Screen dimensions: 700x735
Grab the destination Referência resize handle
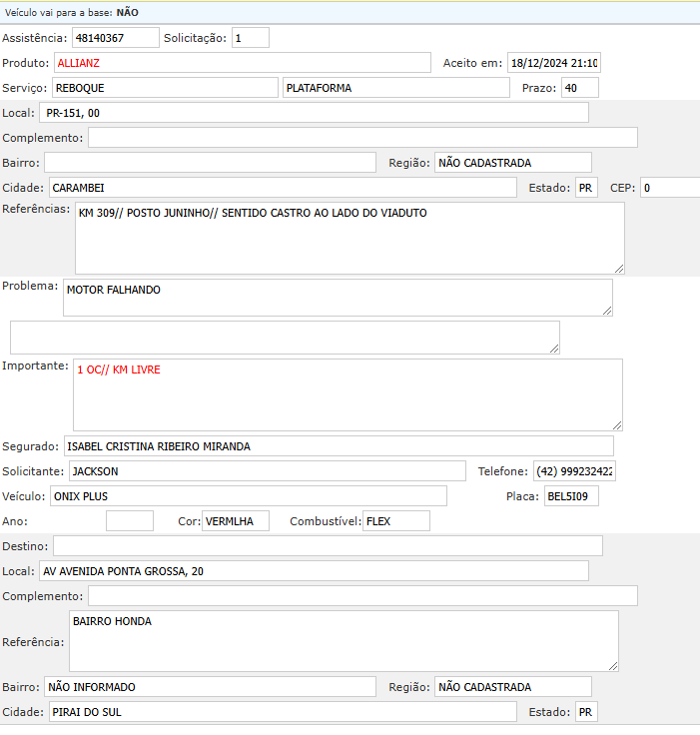coord(613,666)
